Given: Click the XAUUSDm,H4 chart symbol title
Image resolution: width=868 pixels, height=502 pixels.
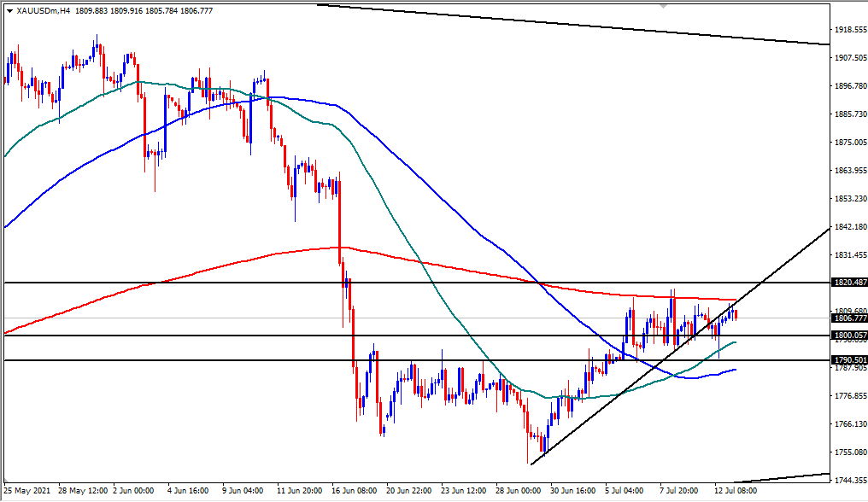Looking at the screenshot, I should [44, 10].
